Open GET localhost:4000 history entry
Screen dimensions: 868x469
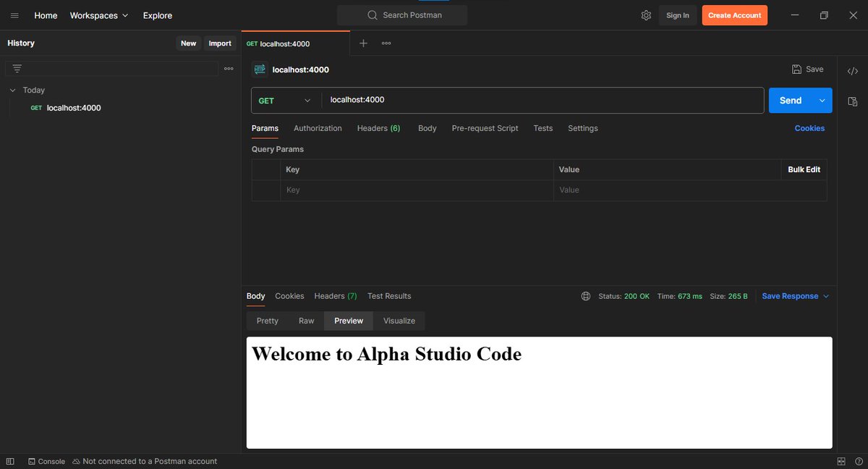coord(121,108)
